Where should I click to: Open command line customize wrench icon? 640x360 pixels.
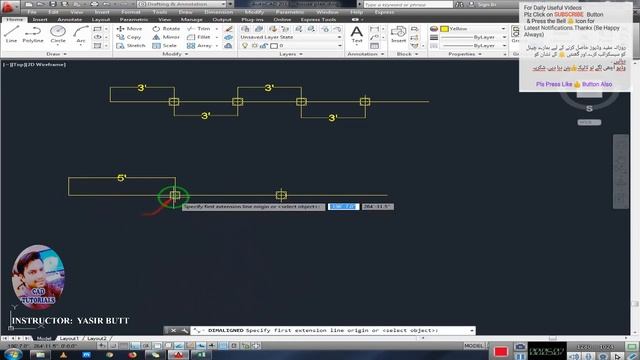(x=184, y=330)
